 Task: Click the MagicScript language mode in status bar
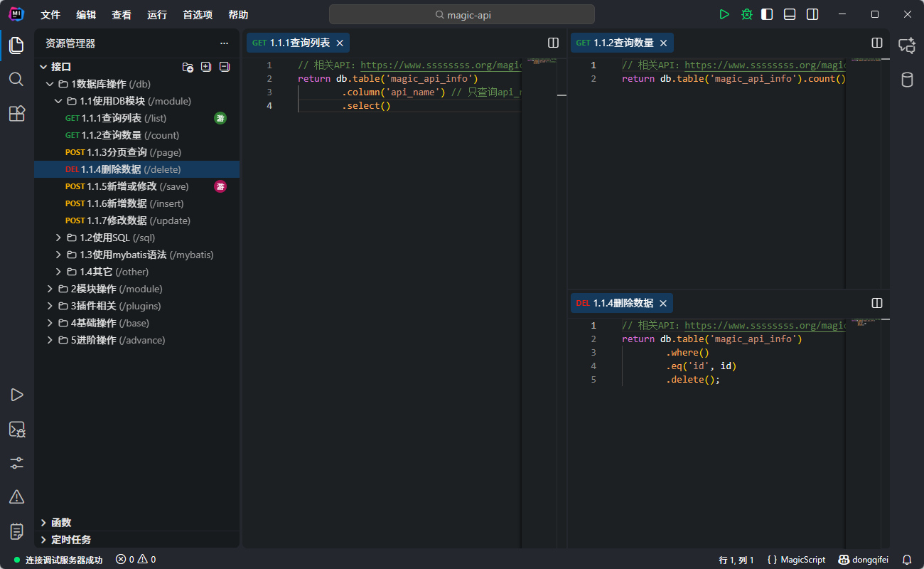tap(797, 560)
